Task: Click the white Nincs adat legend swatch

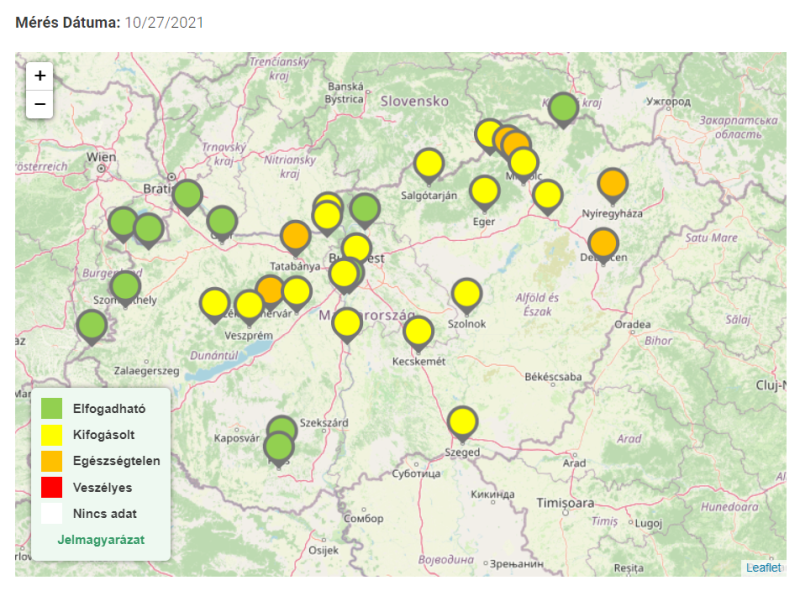Action: pyautogui.click(x=52, y=513)
